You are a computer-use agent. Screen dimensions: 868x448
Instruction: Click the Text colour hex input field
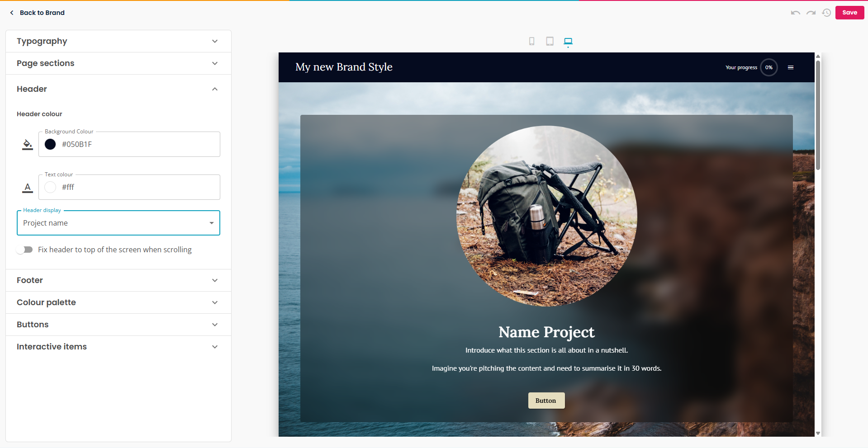point(129,187)
